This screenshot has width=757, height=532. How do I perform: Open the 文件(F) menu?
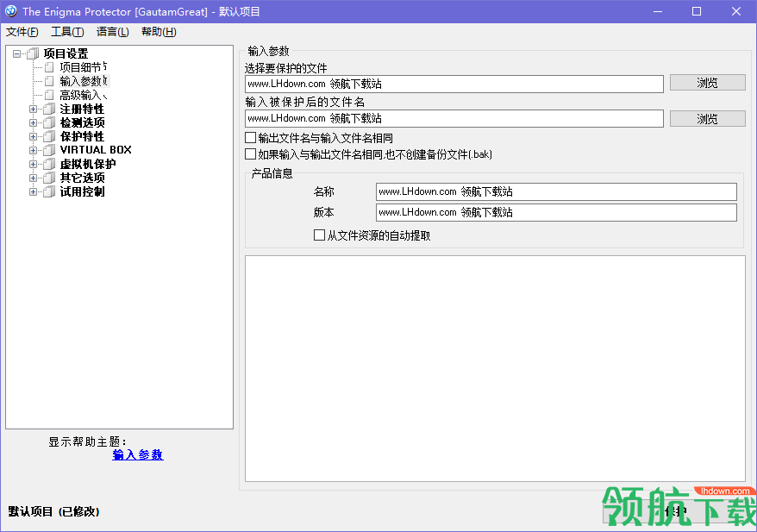click(22, 32)
